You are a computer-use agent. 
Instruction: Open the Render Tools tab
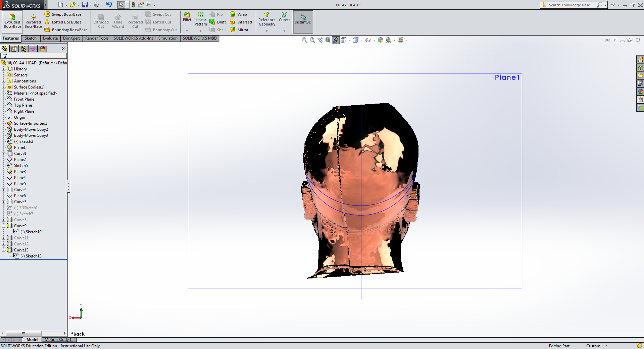[97, 38]
